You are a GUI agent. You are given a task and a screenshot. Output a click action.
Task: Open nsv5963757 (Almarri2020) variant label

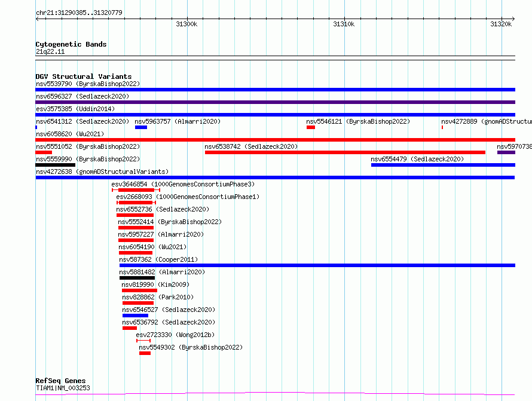(x=178, y=121)
